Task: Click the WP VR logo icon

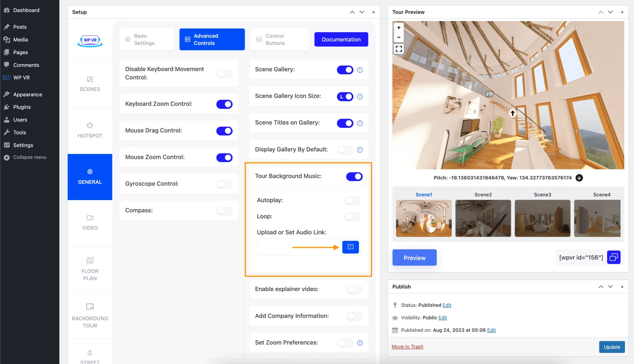Action: tap(90, 40)
